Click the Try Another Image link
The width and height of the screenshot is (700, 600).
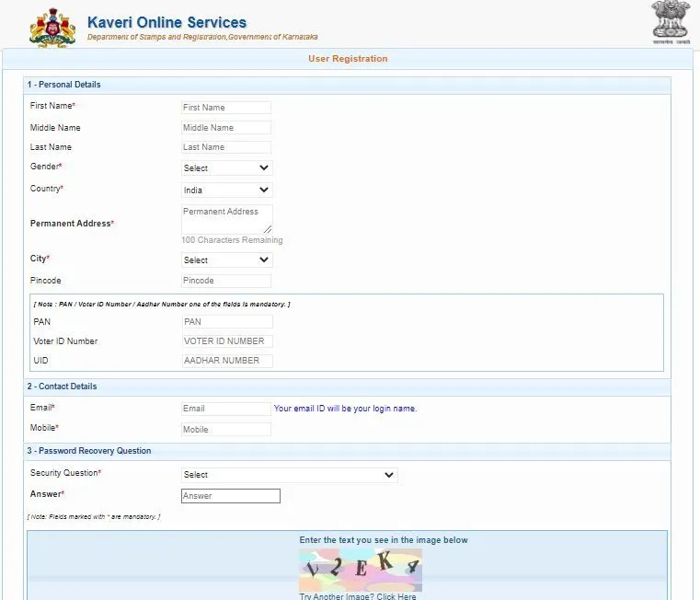pos(358,596)
